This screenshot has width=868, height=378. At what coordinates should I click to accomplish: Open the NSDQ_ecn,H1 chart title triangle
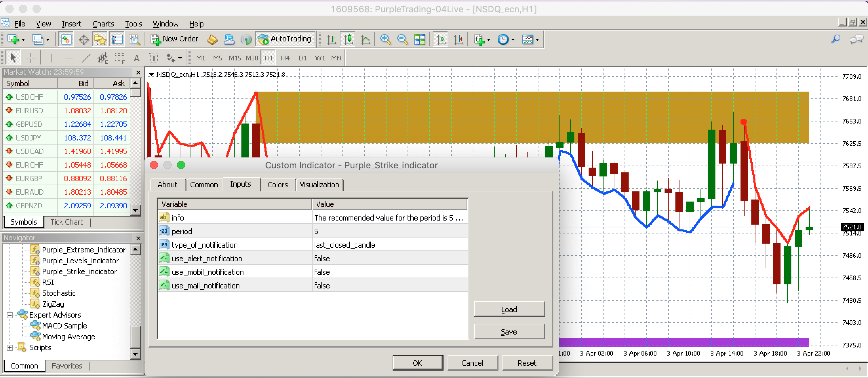[152, 74]
